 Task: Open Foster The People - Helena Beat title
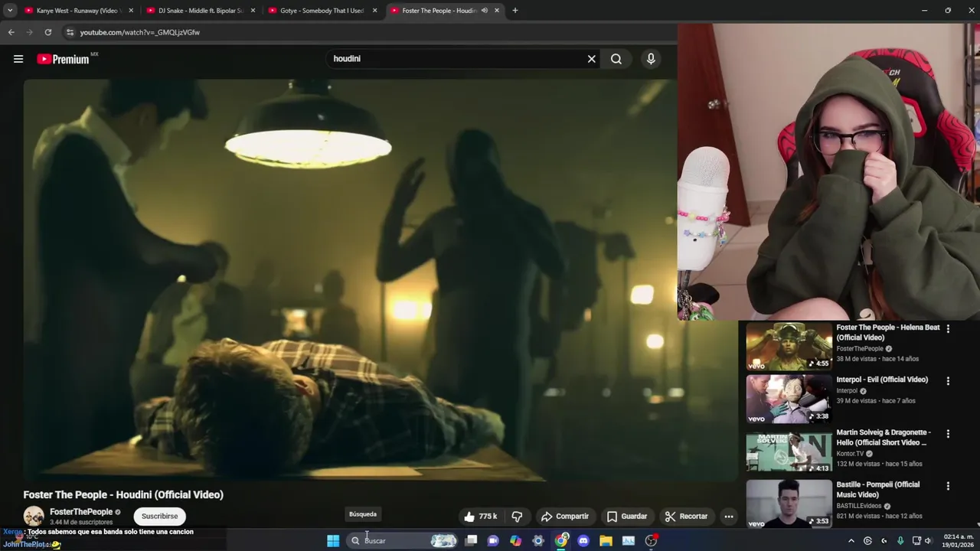887,332
